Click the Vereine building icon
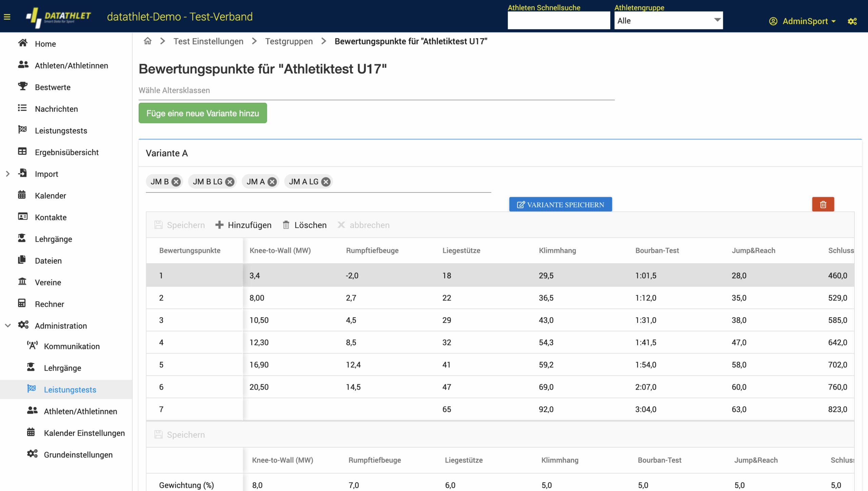This screenshot has height=491, width=868. 22,281
